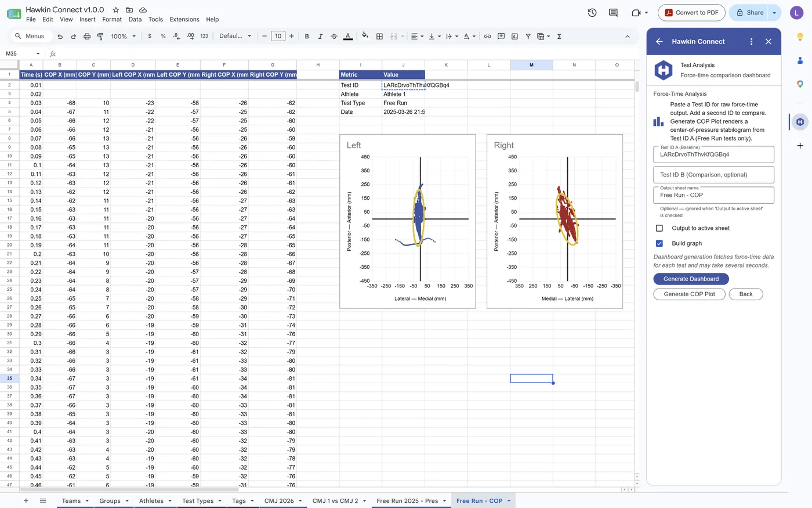
Task: Insert a chart from the toolbar
Action: (514, 37)
